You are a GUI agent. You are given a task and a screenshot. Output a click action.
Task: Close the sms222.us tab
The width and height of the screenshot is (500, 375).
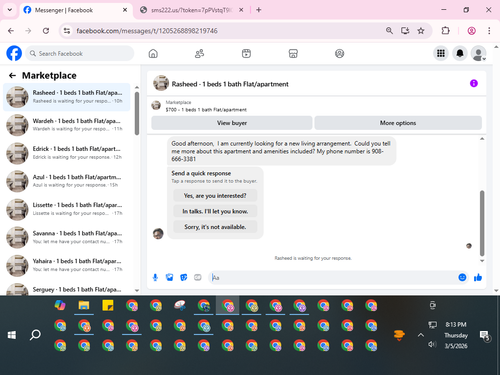(x=241, y=10)
